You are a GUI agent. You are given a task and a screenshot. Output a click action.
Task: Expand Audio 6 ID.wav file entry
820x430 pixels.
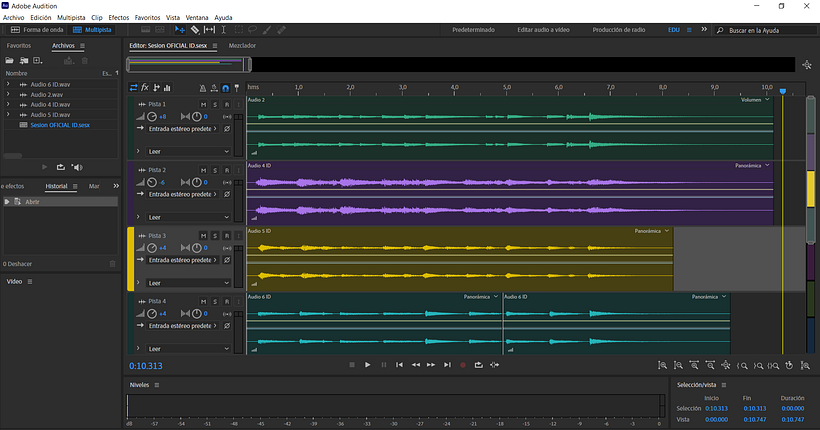(x=8, y=84)
